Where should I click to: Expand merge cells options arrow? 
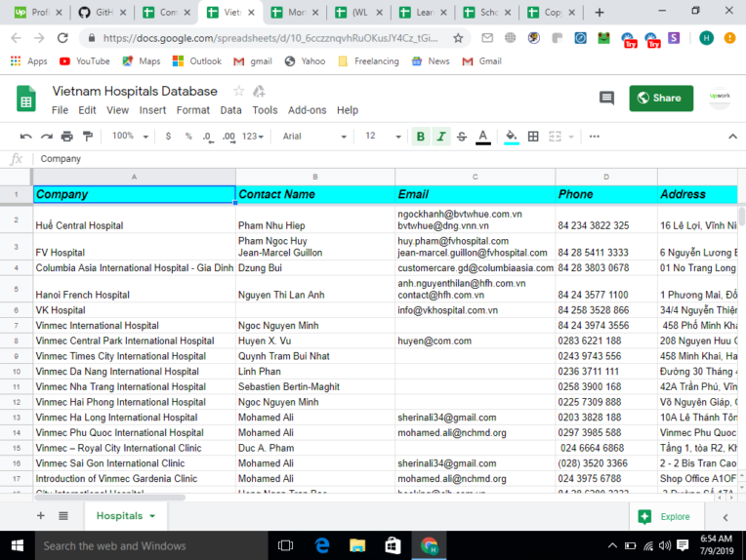(571, 137)
